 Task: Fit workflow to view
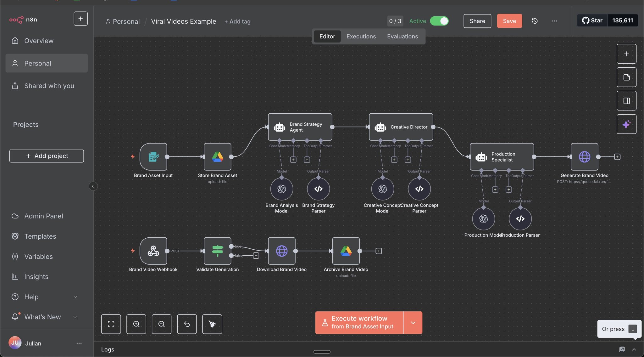pos(111,324)
